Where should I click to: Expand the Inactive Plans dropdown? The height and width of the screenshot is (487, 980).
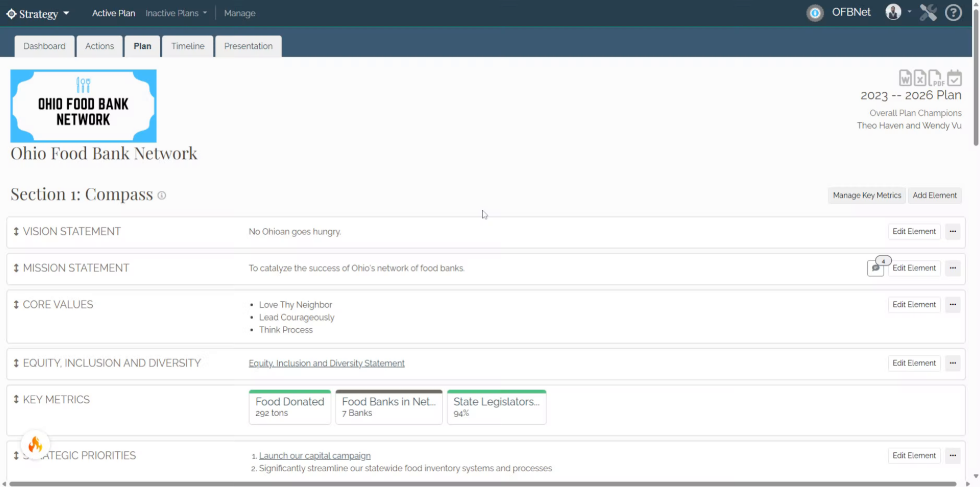pos(205,13)
